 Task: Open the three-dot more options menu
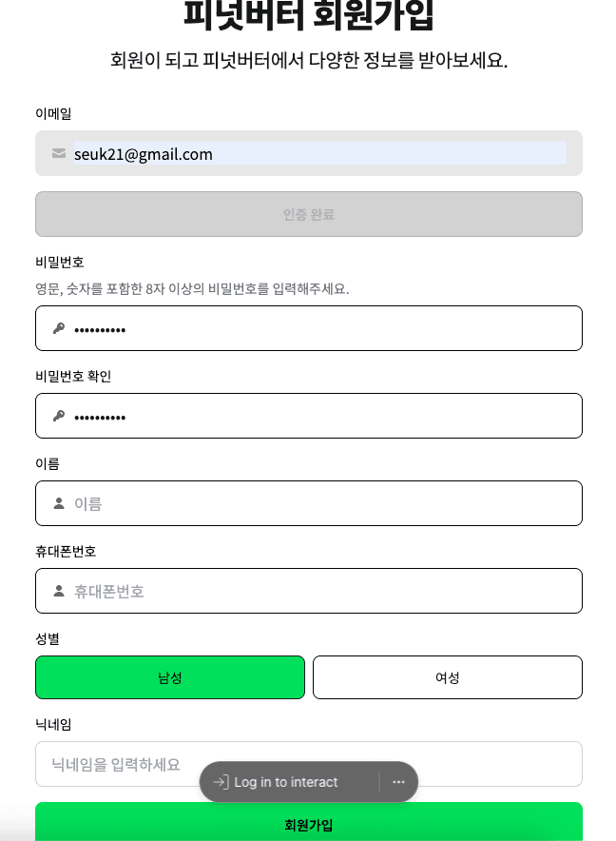coord(398,782)
